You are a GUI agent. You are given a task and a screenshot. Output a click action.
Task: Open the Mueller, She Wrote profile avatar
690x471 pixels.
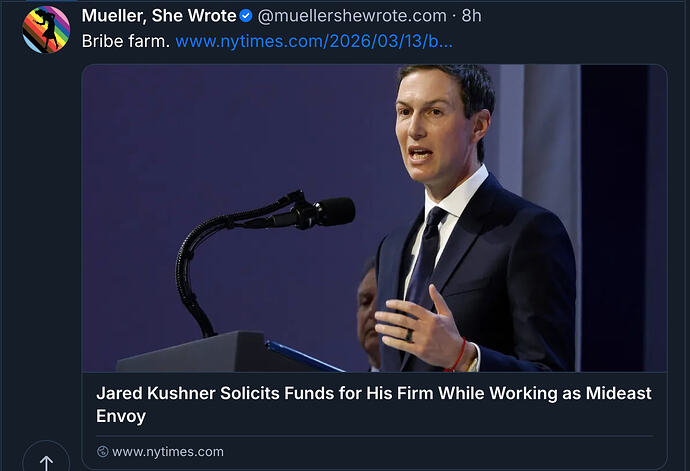[46, 29]
